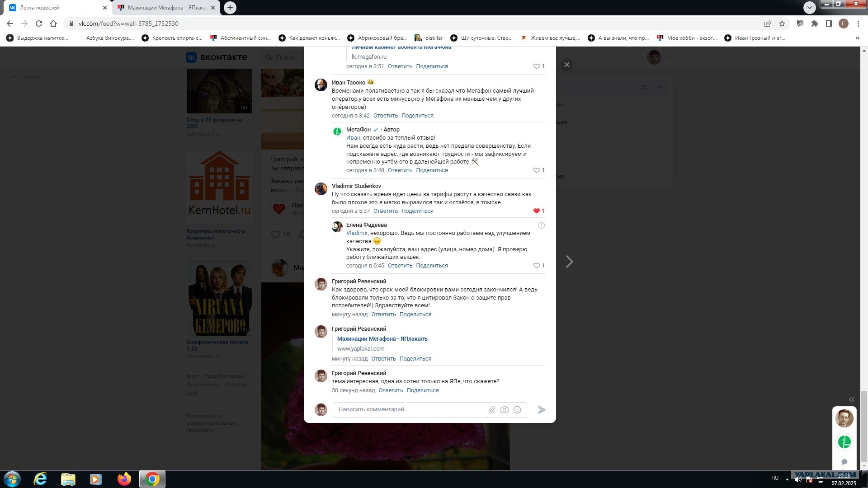The width and height of the screenshot is (868, 488).
Task: Open report options on Елена Фадеева's reply
Action: coord(542,225)
